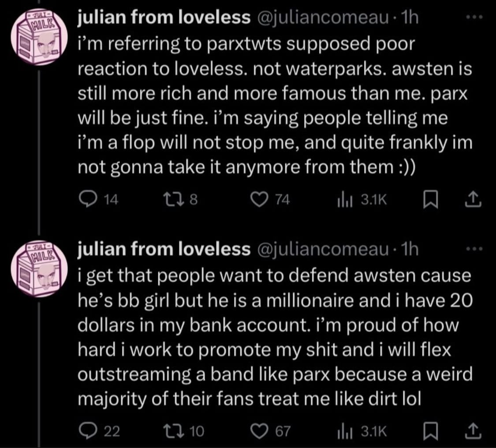496x448 pixels.
Task: Open the milk carton avatar on second tweet
Action: (x=39, y=269)
